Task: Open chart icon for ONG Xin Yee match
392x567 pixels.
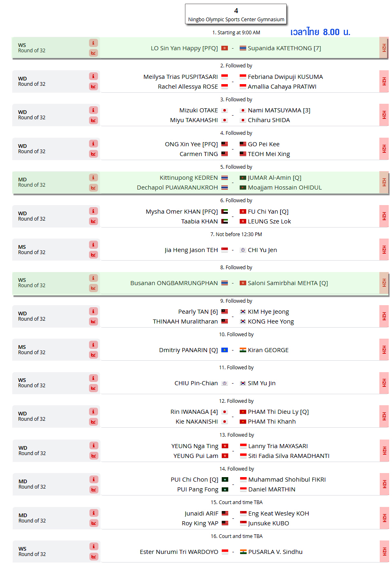Action: click(94, 154)
